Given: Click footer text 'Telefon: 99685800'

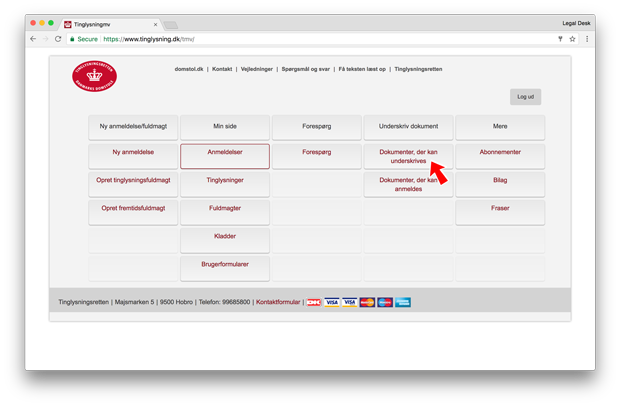Looking at the screenshot, I should [224, 302].
